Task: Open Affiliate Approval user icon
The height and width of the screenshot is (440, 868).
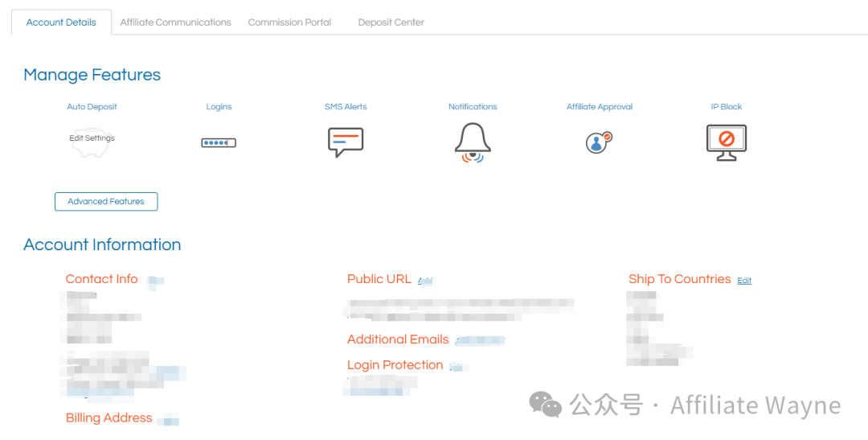Action: [x=599, y=142]
